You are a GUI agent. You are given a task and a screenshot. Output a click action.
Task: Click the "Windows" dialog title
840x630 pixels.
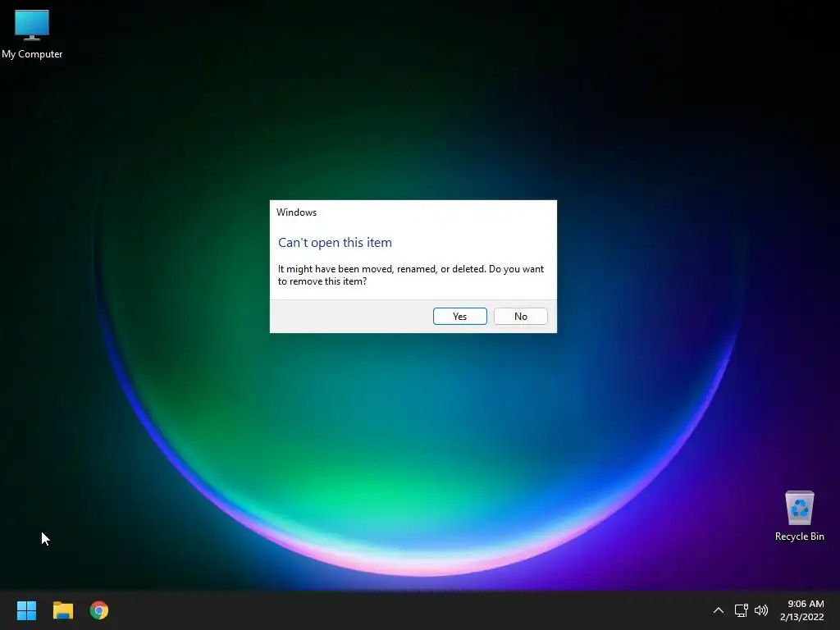pos(296,212)
